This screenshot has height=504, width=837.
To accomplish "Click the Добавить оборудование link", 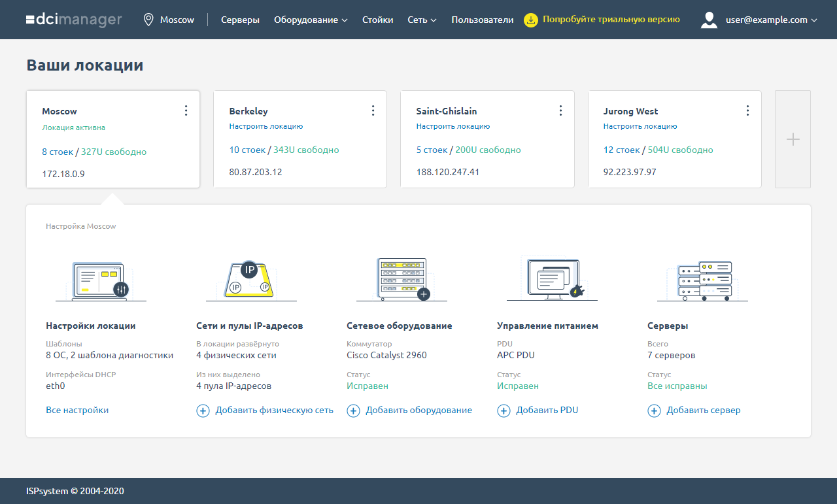I will point(418,411).
